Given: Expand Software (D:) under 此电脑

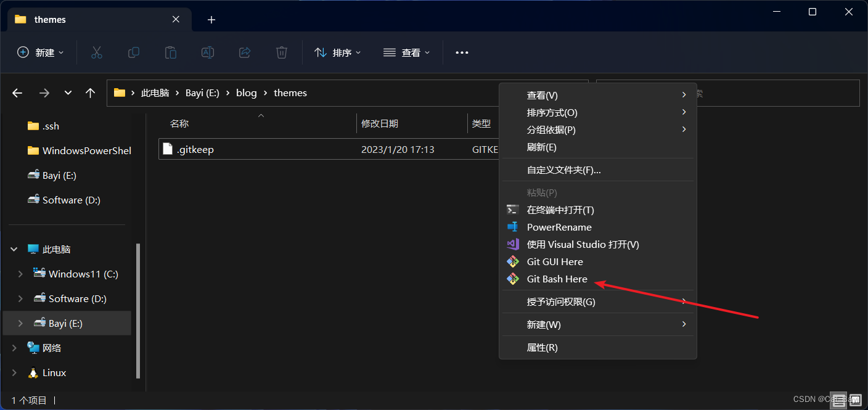Looking at the screenshot, I should pos(20,298).
